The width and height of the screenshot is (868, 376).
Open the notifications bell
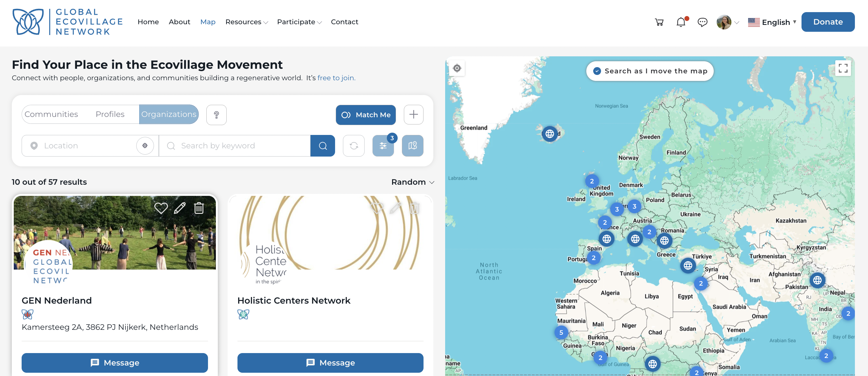point(681,22)
